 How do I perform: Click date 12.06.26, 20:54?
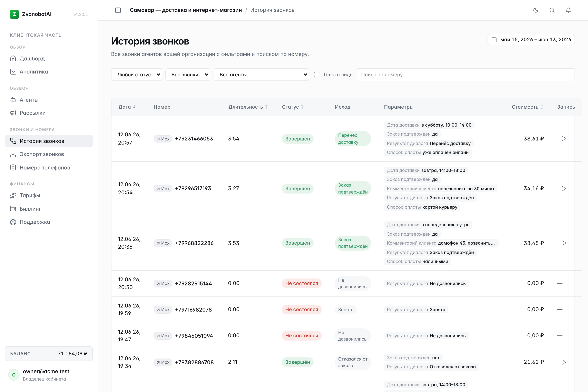(x=129, y=188)
